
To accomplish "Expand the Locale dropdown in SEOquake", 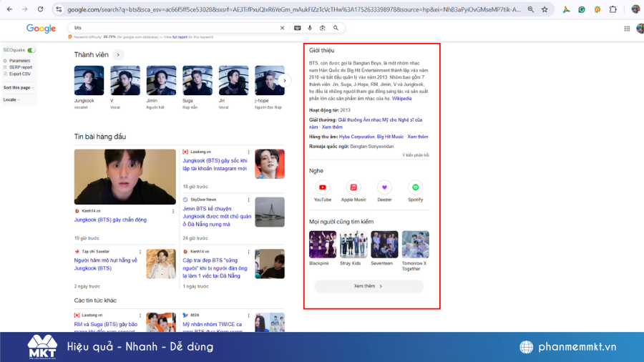I will coord(11,99).
